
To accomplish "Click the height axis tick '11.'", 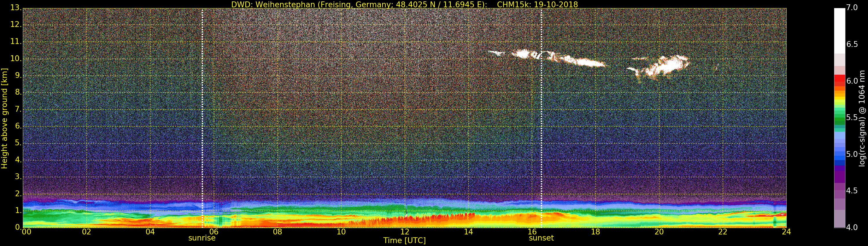I will click(x=16, y=41).
